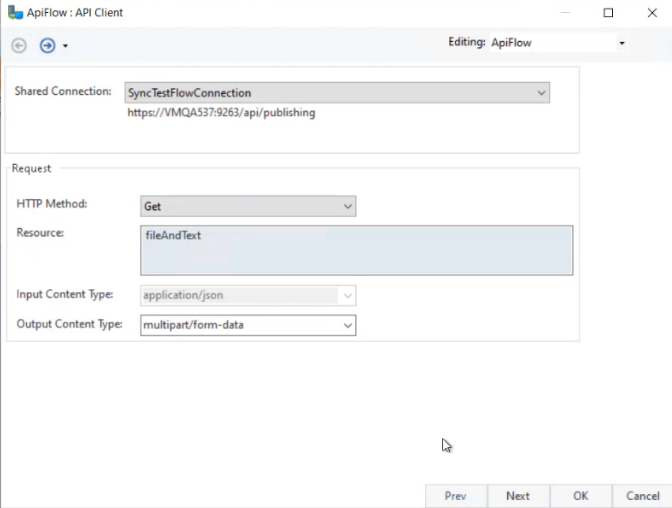Click the ApiFlow app icon in title bar
Image resolution: width=672 pixels, height=508 pixels.
[x=13, y=13]
